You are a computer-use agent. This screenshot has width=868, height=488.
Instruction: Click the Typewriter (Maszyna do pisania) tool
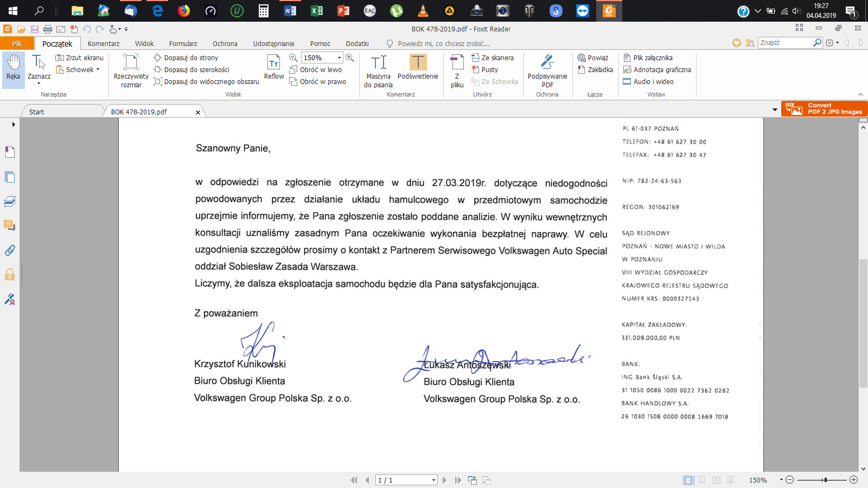point(378,70)
